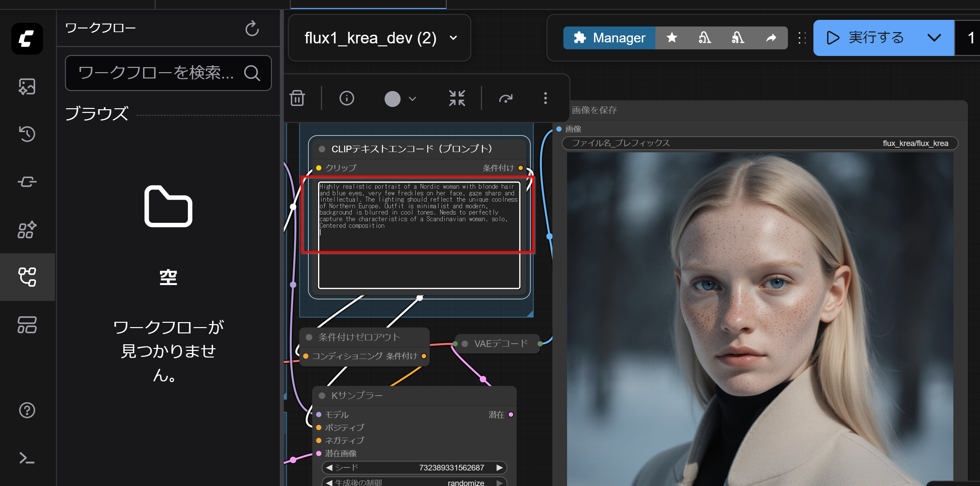Toggle collapse dot on VAEデコード node
Viewport: 980px width, 486px height.
pyautogui.click(x=465, y=344)
